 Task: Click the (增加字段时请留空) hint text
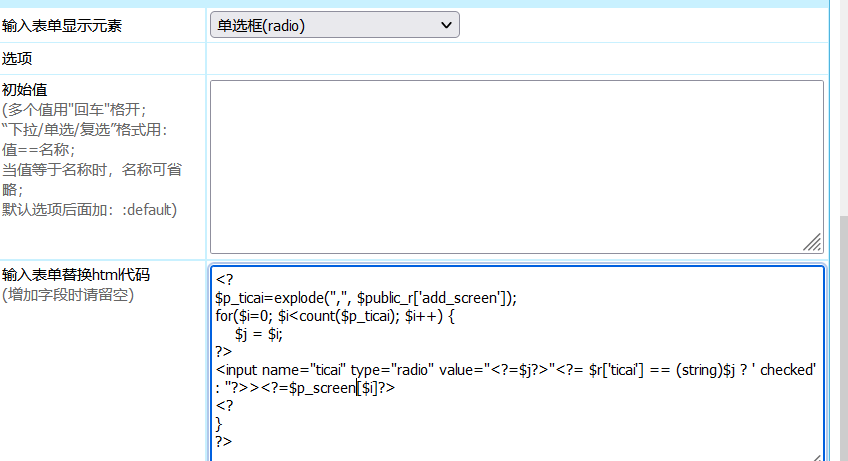[x=68, y=294]
